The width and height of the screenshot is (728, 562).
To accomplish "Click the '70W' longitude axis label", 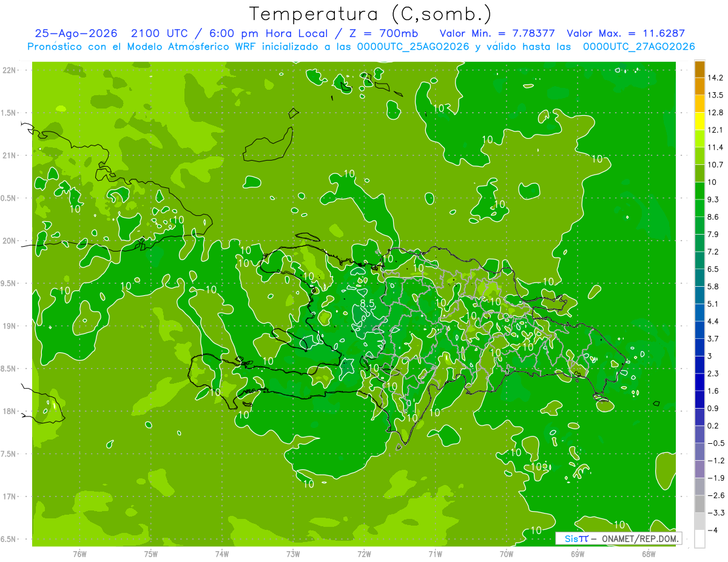I will [506, 554].
